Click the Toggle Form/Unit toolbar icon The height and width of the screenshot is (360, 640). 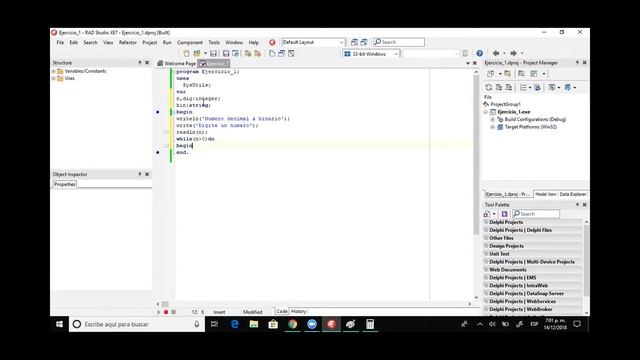291,53
